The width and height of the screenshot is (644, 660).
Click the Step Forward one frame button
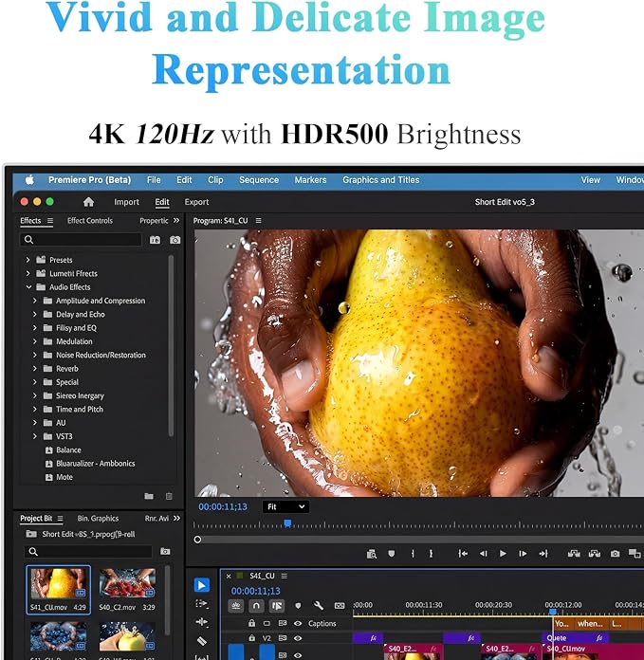pos(523,554)
